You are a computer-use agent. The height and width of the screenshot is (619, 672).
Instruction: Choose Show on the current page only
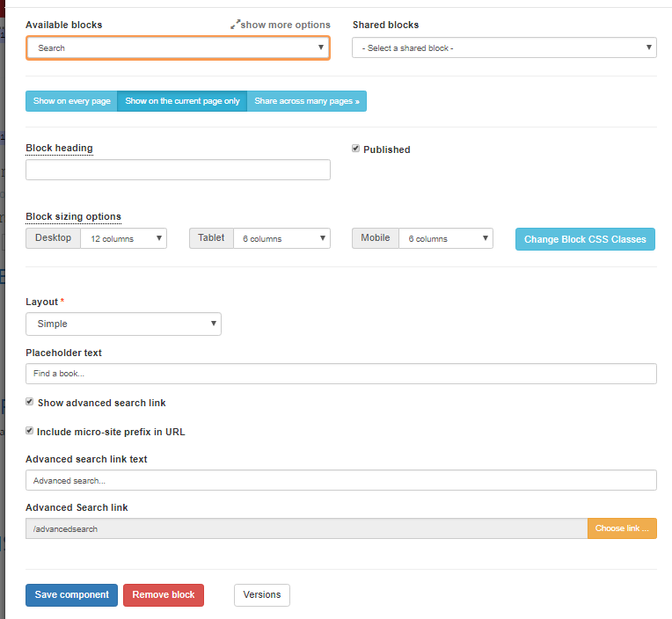[182, 101]
